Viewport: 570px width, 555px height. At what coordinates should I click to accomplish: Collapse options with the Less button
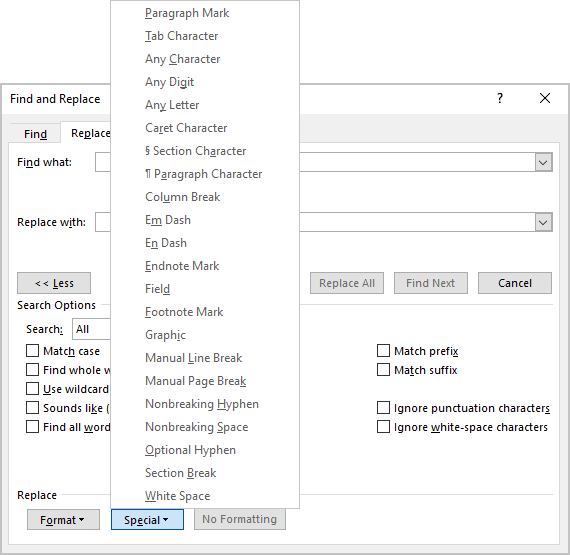(54, 283)
